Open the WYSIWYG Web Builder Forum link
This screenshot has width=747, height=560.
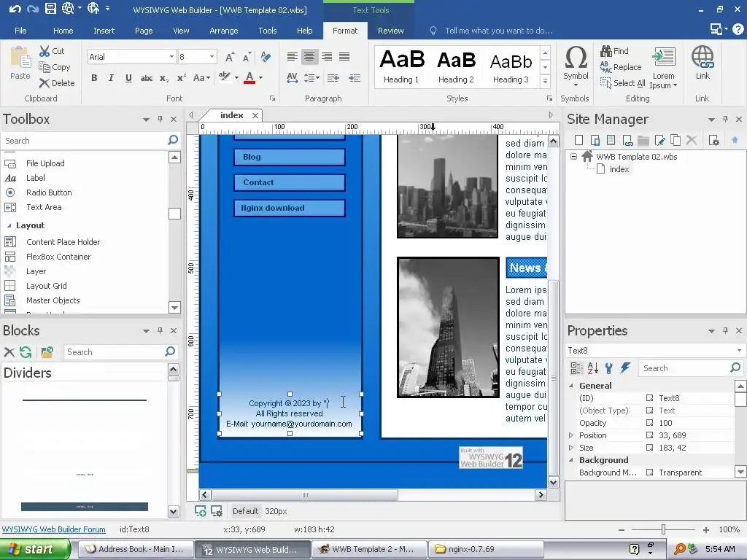(53, 529)
